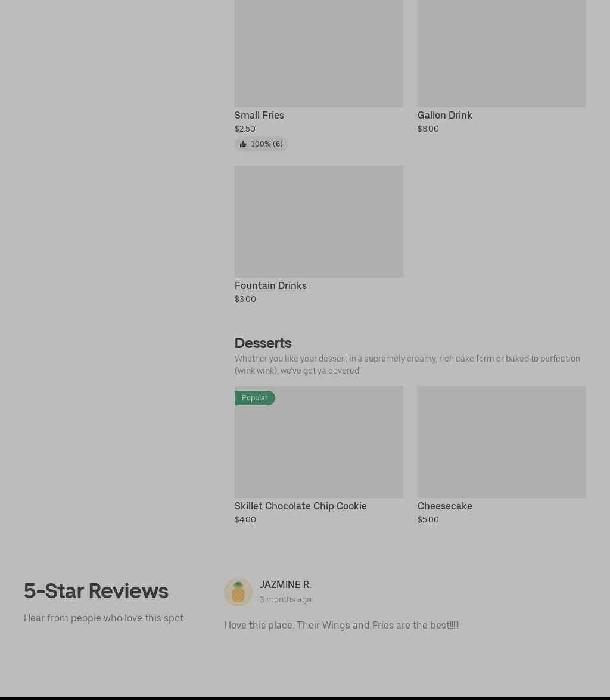Viewport: 610px width, 700px height.
Task: Click the 5-Star Reviews heading
Action: pos(96,590)
